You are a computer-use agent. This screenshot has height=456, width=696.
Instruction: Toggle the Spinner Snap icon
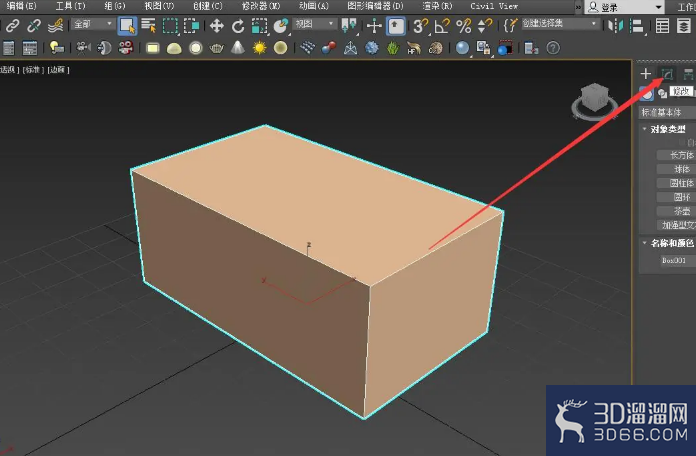pos(485,26)
